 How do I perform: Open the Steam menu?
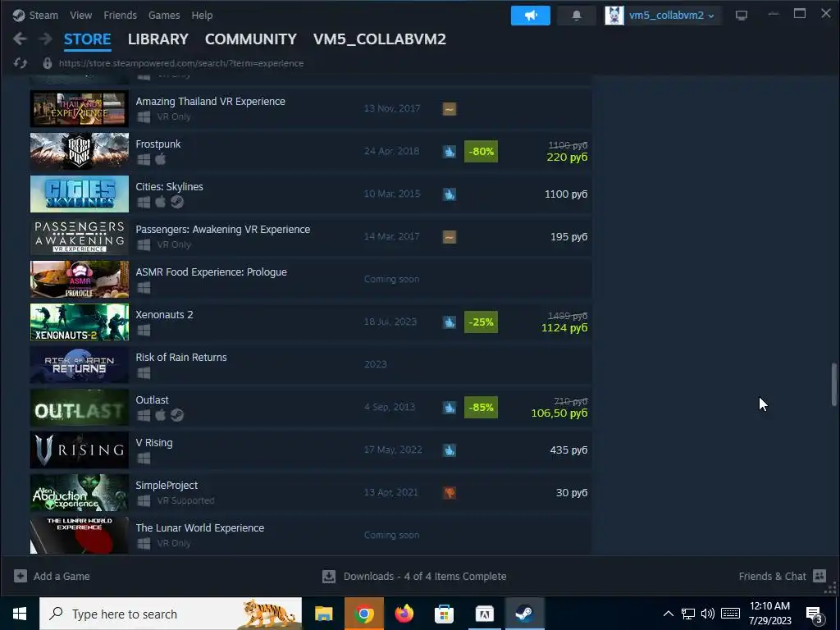point(43,15)
